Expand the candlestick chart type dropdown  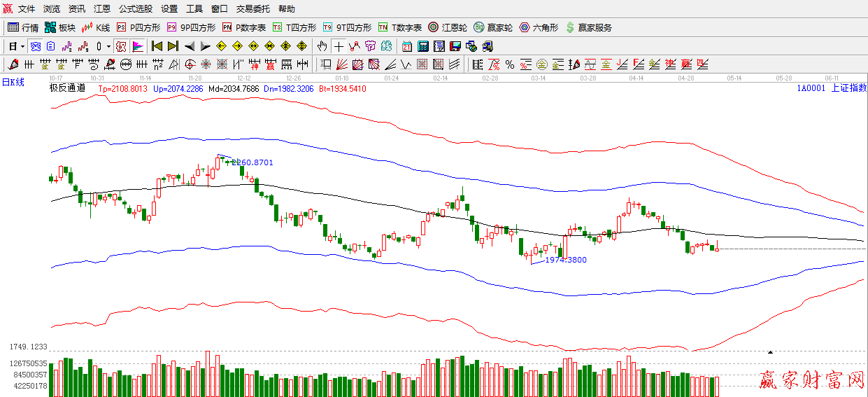click(x=108, y=46)
